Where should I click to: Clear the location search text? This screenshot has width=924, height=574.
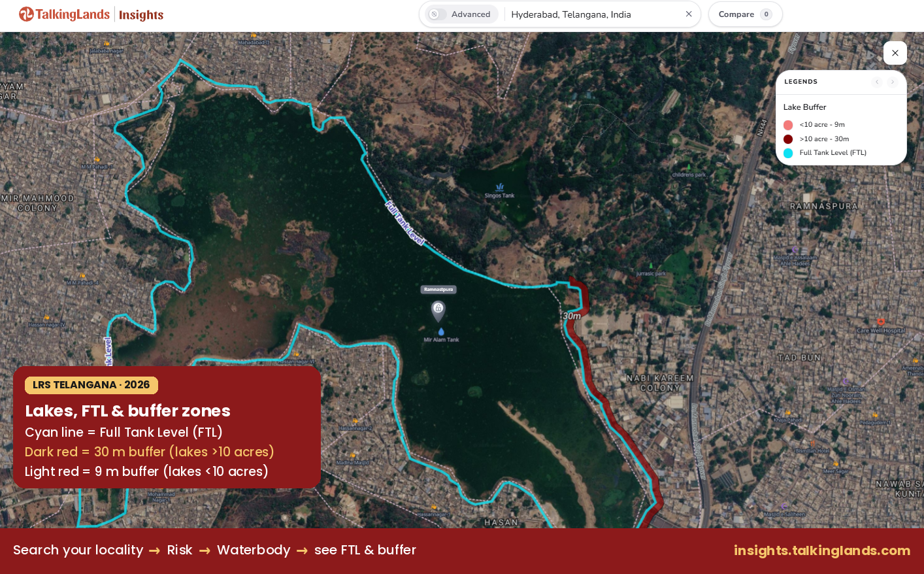[x=689, y=14]
